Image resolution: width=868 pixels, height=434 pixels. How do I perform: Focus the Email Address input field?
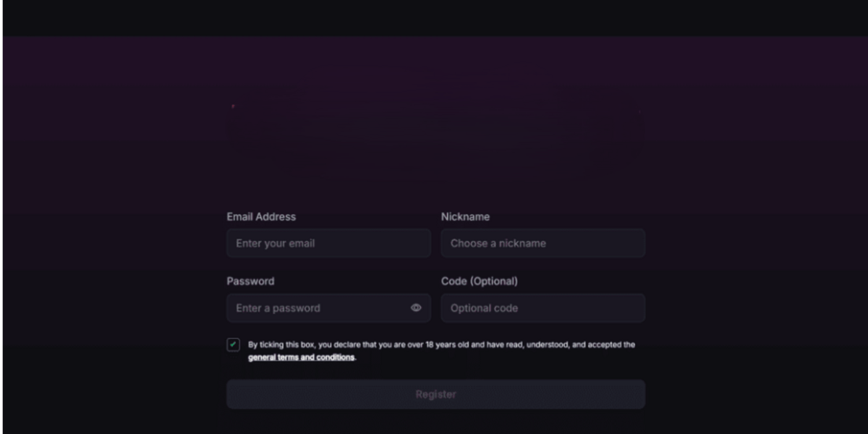coord(328,244)
